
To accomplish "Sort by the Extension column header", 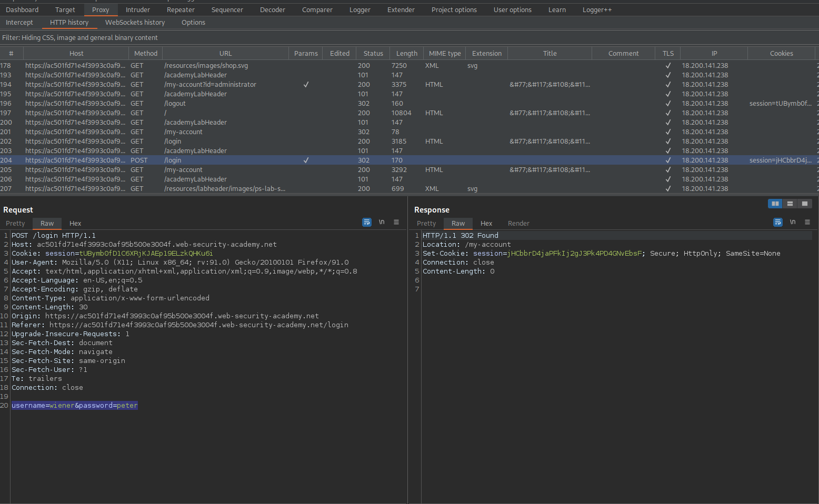I will tap(487, 54).
